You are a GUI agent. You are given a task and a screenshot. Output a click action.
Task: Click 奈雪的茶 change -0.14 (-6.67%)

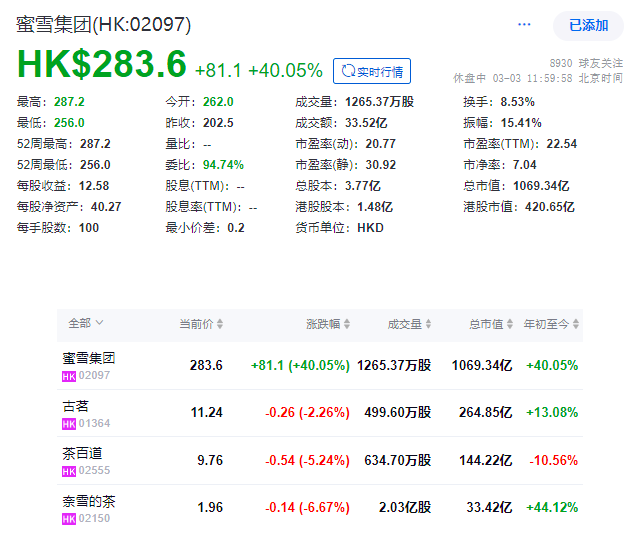click(307, 508)
